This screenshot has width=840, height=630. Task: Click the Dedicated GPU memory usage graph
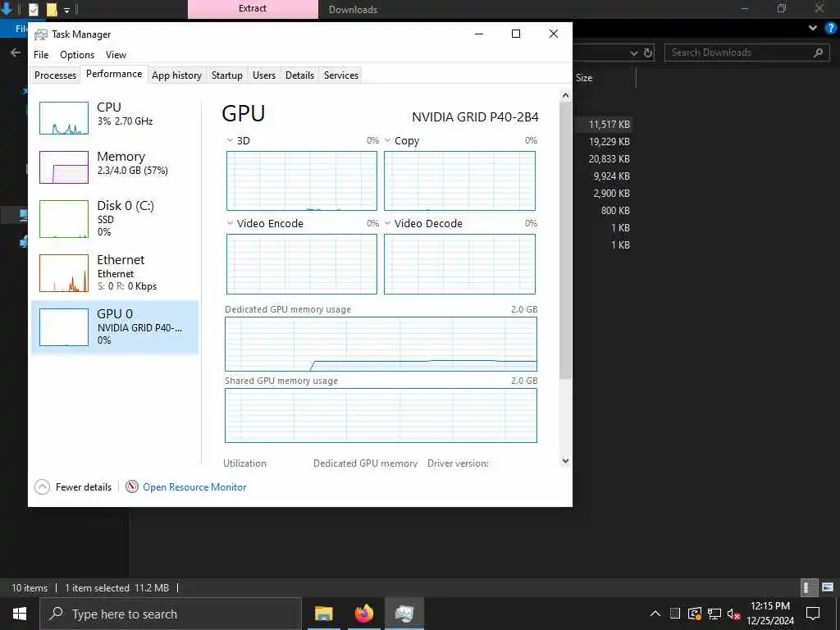click(x=381, y=344)
